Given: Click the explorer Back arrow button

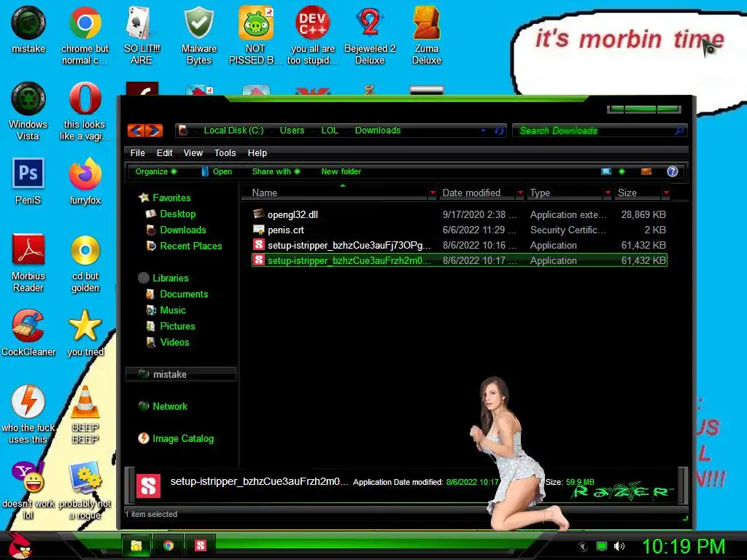Looking at the screenshot, I should (136, 131).
